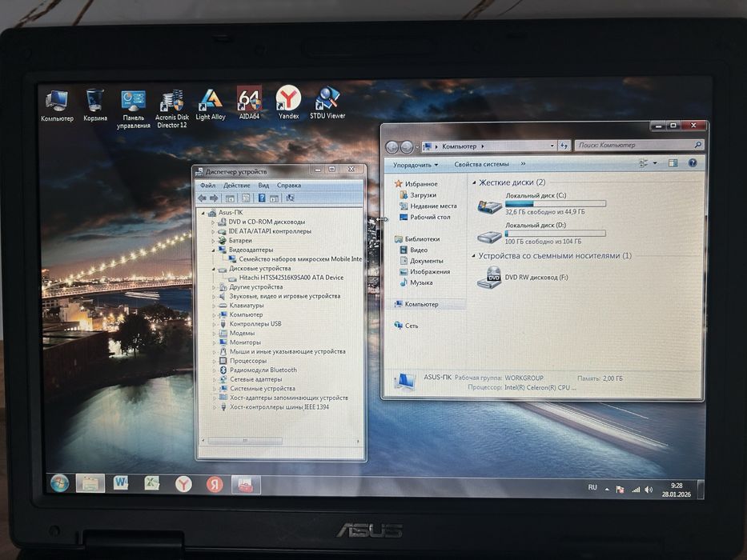Image resolution: width=747 pixels, height=560 pixels.
Task: Click the Action Center flag tray icon
Action: [620, 489]
